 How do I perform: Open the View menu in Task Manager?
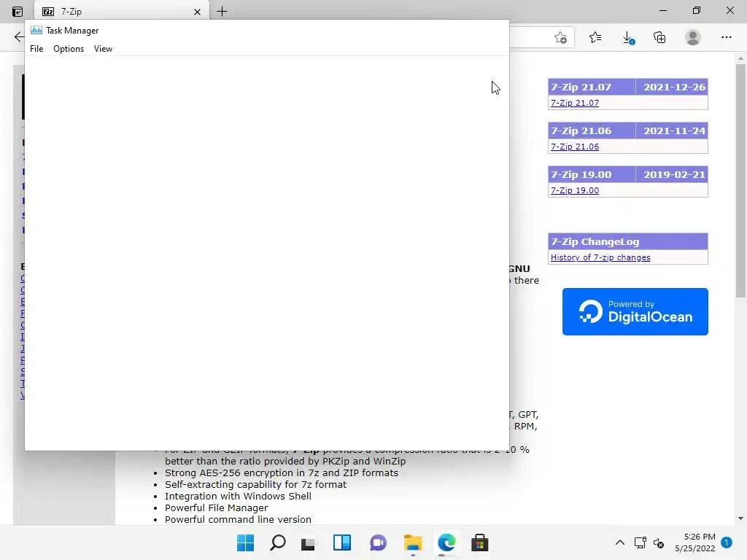(103, 49)
